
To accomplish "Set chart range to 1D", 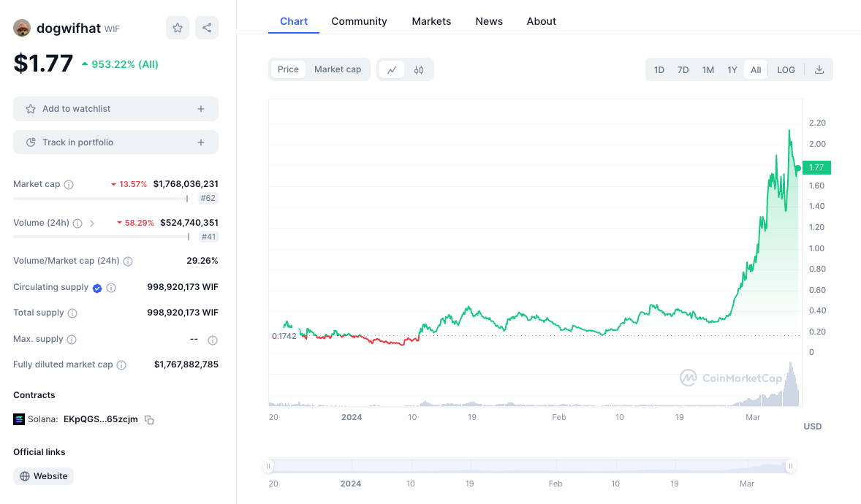I will pyautogui.click(x=659, y=69).
